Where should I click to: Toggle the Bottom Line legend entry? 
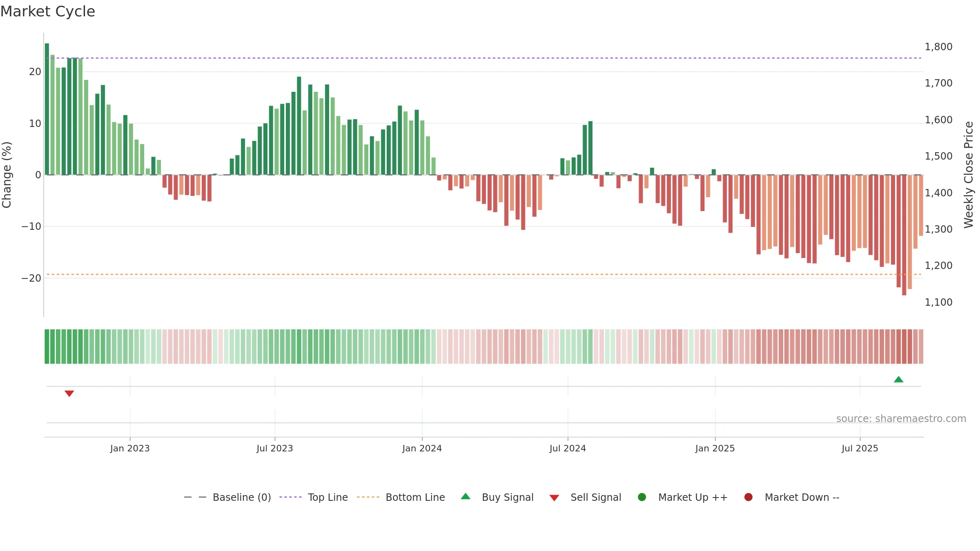401,497
